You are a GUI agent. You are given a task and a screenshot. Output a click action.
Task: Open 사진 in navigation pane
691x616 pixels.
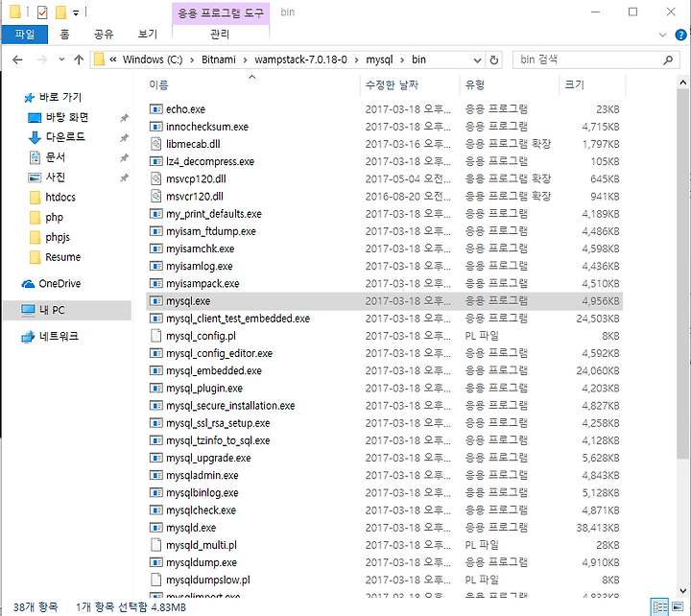tap(56, 178)
